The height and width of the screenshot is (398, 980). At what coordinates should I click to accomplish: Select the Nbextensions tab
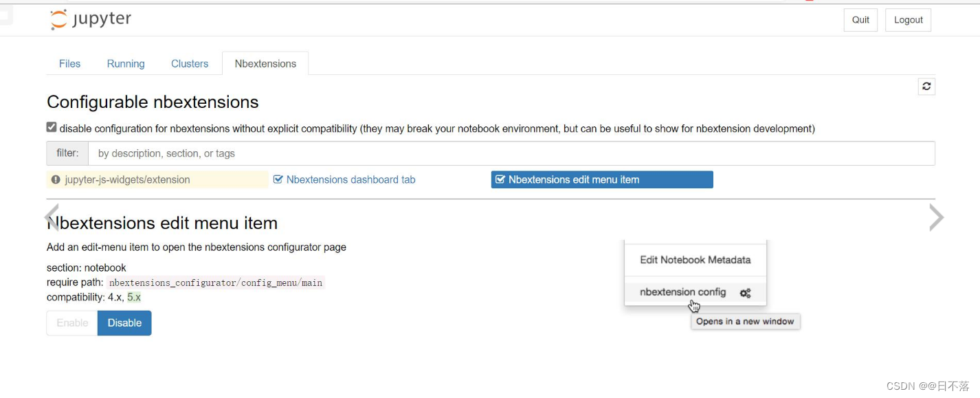pos(265,63)
